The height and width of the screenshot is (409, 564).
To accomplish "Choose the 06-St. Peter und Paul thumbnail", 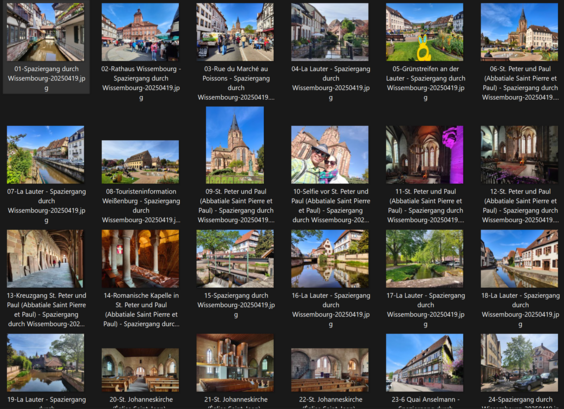I will click(519, 32).
